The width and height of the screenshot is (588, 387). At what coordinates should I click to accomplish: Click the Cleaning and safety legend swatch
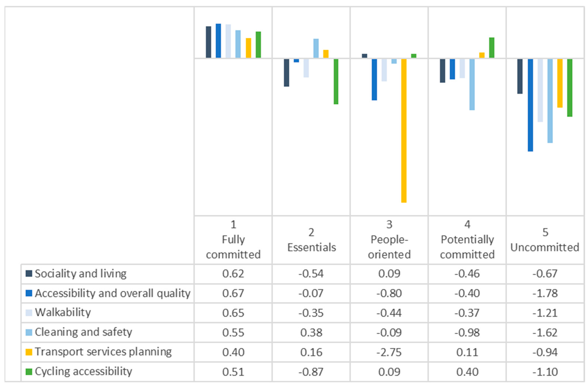coord(29,332)
